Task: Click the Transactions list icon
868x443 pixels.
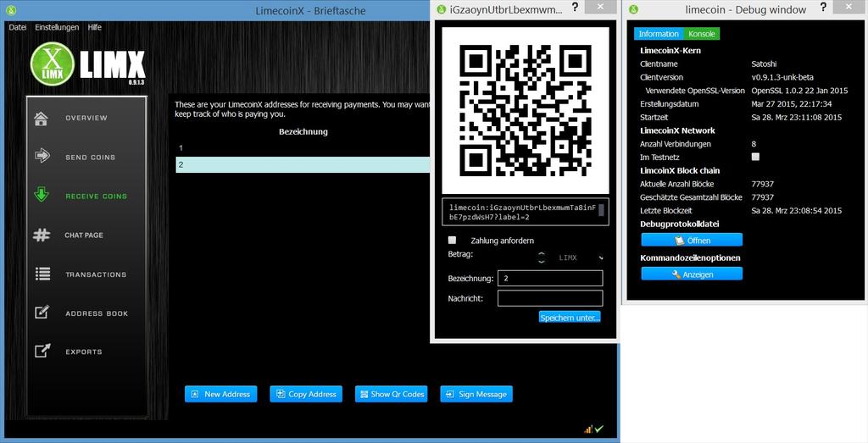Action: pos(42,274)
